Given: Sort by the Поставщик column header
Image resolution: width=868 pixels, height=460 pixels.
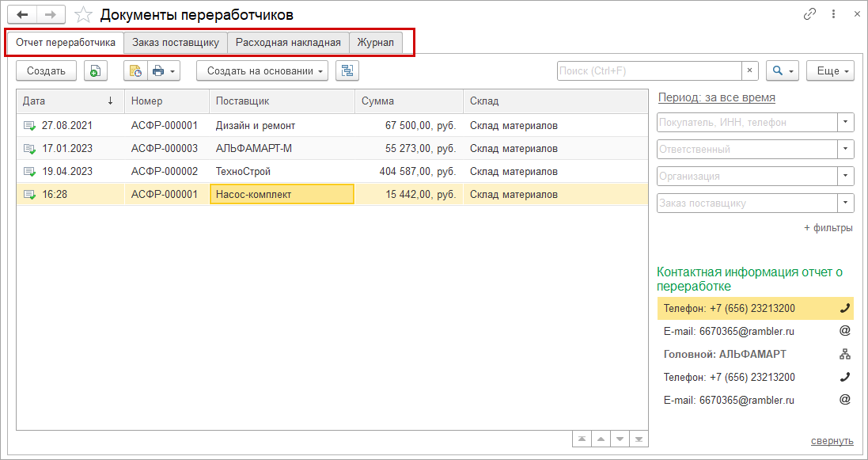Looking at the screenshot, I should tap(282, 101).
